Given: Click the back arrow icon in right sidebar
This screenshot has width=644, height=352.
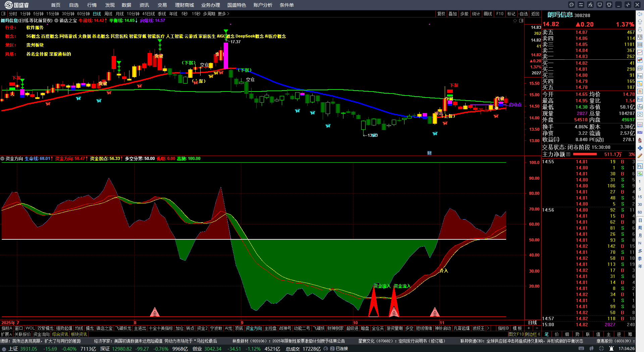Looking at the screenshot, I should (640, 14).
